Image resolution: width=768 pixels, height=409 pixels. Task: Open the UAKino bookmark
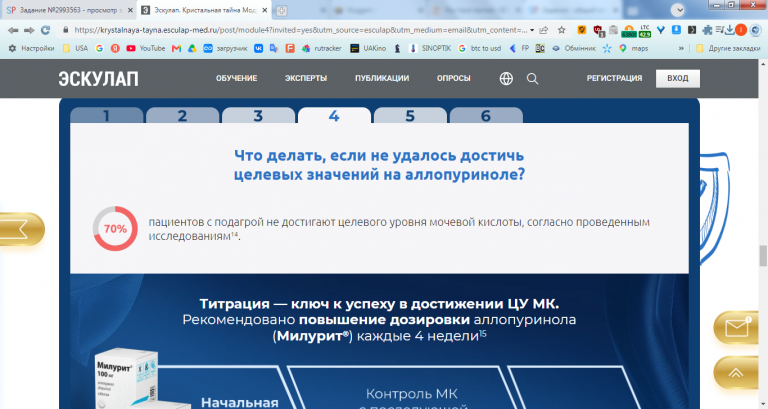click(x=368, y=48)
